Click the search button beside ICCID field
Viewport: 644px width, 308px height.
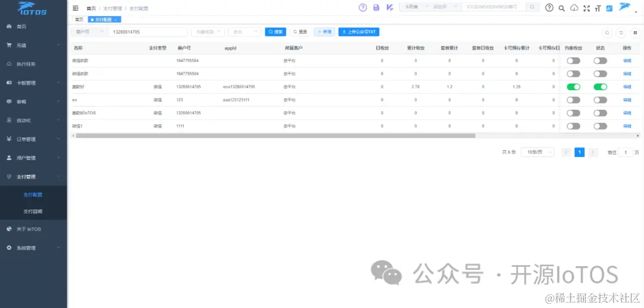click(x=532, y=7)
